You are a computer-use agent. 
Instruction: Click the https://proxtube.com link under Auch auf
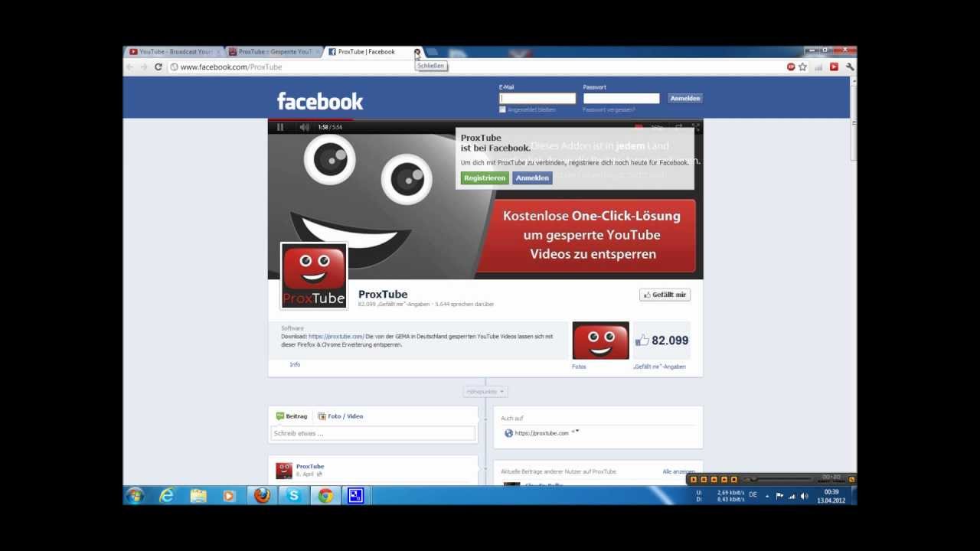pyautogui.click(x=542, y=433)
